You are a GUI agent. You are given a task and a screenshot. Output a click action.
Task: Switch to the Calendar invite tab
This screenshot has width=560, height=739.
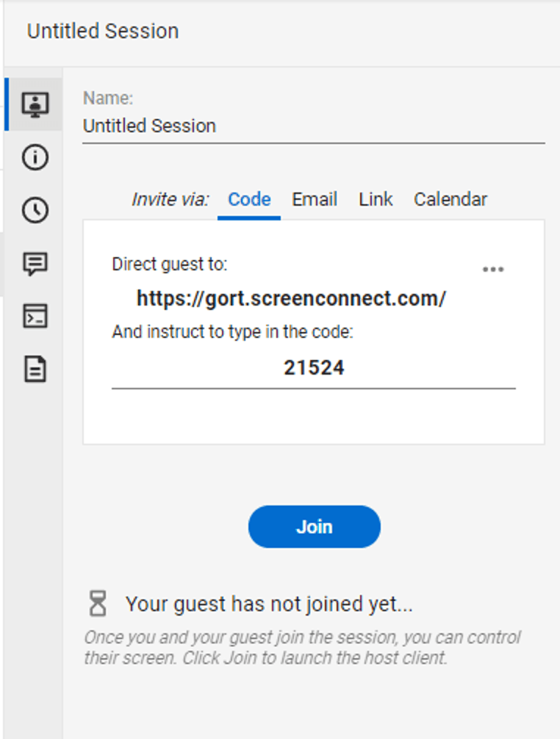pos(450,199)
